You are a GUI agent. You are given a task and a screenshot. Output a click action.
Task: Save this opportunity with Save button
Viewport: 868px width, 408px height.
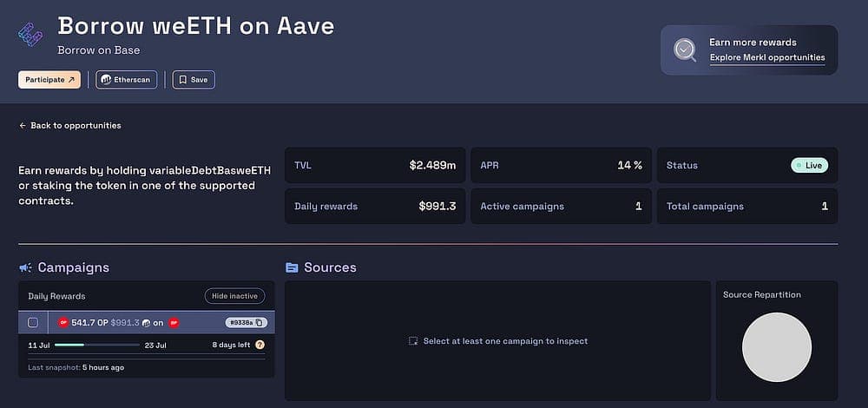194,80
